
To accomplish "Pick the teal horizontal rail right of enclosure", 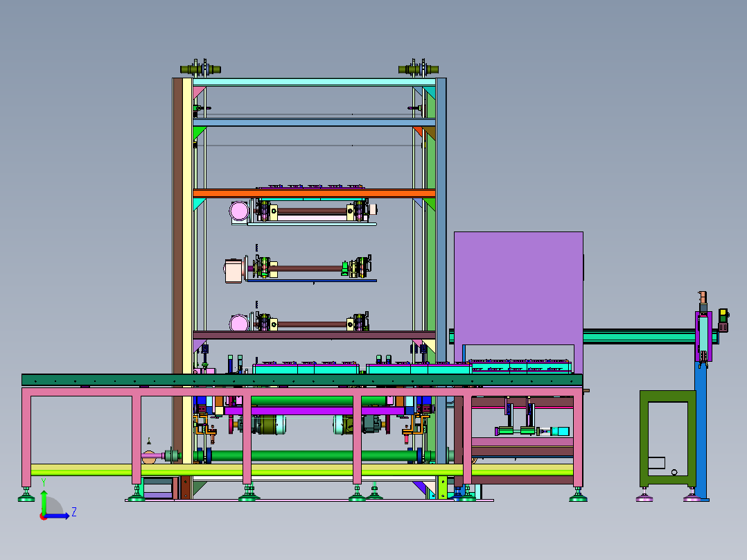I will pos(639,335).
